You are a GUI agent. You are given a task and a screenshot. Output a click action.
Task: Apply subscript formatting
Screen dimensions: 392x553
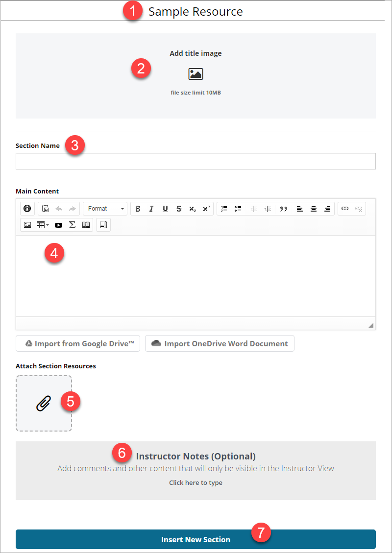tap(192, 209)
